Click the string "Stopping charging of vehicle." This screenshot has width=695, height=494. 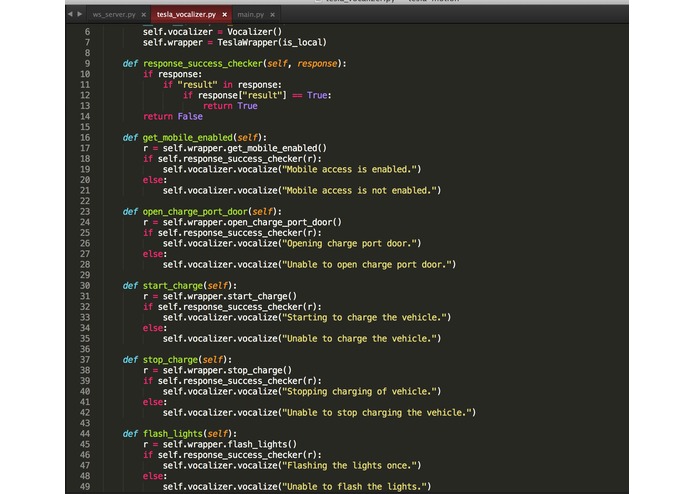pos(359,392)
